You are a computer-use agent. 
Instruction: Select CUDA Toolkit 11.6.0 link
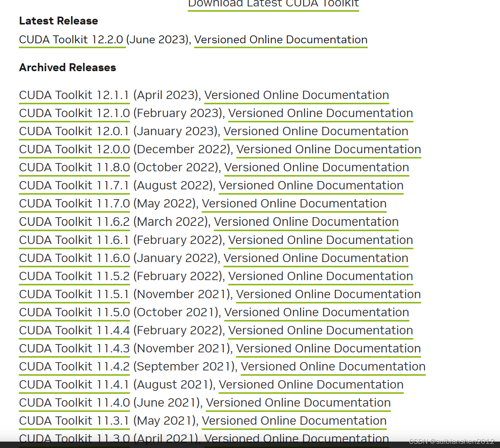pyautogui.click(x=75, y=258)
